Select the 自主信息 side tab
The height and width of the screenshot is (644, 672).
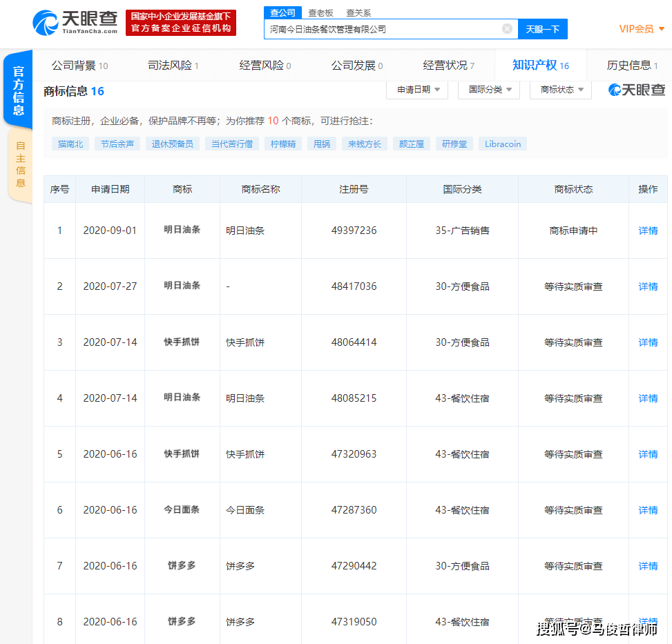click(x=20, y=164)
